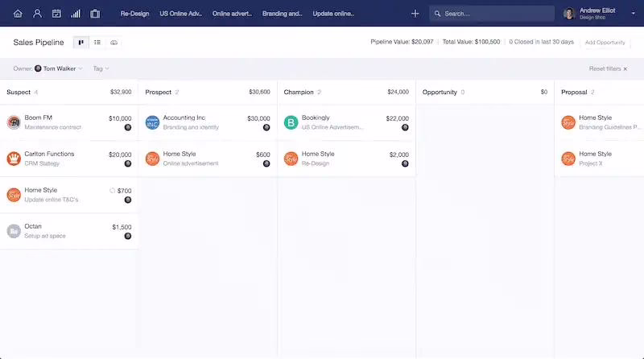Click the Add Opportunity button

coord(605,43)
